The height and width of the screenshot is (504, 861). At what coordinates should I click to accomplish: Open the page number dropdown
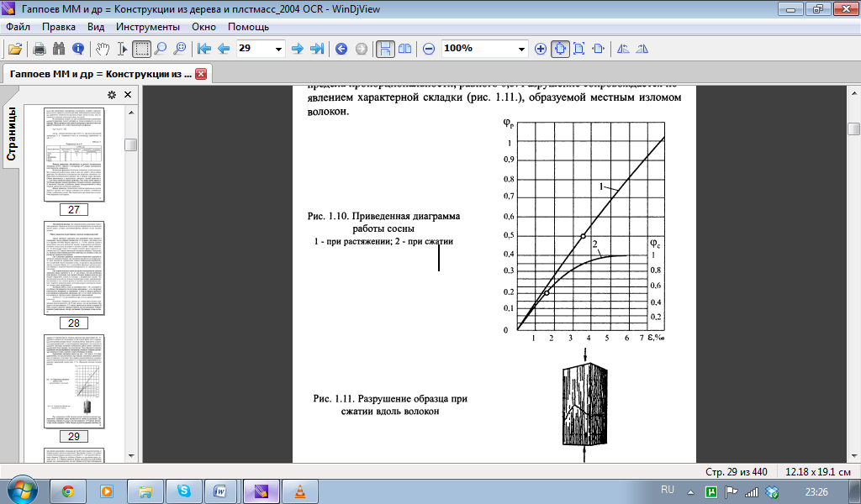tap(278, 49)
